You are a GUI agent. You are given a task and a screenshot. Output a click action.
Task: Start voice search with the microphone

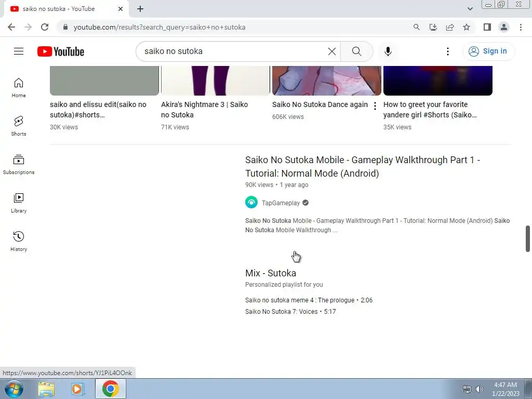click(x=388, y=51)
